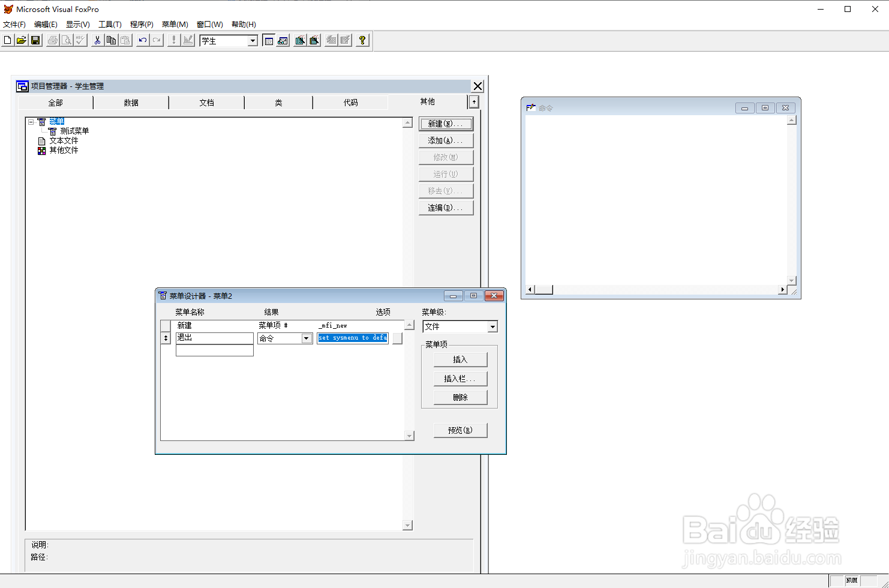Click the Copy toolbar icon
The height and width of the screenshot is (588, 889).
point(111,40)
